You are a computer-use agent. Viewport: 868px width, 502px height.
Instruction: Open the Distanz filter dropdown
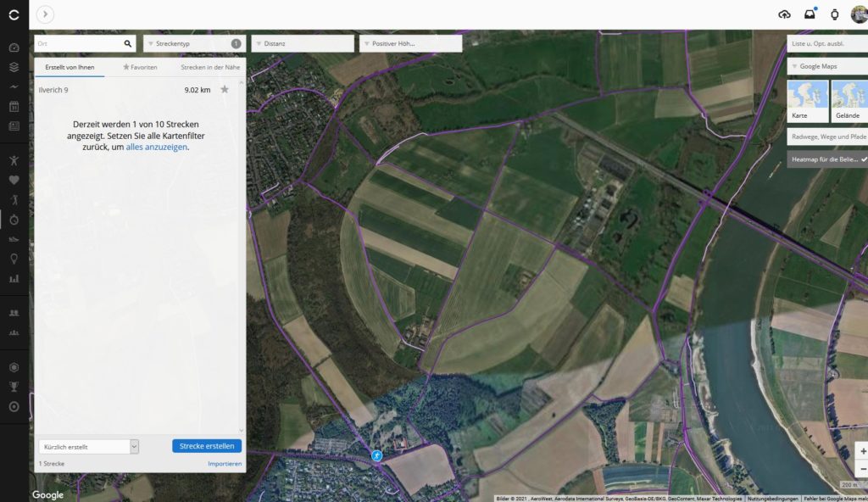[303, 43]
